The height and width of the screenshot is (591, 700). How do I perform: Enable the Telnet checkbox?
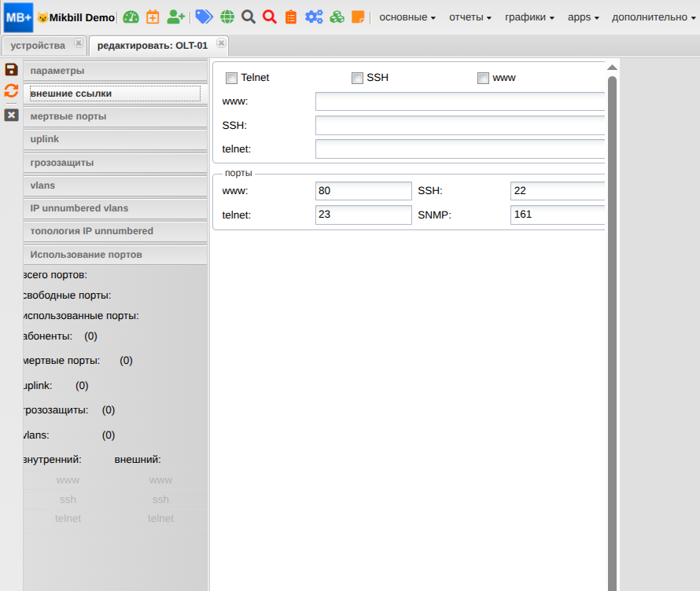(231, 78)
